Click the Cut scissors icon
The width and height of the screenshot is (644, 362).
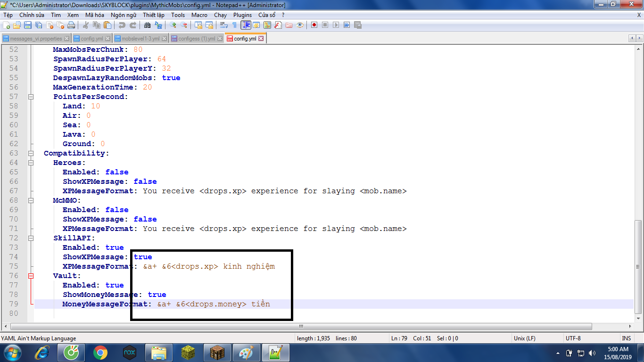coord(87,25)
